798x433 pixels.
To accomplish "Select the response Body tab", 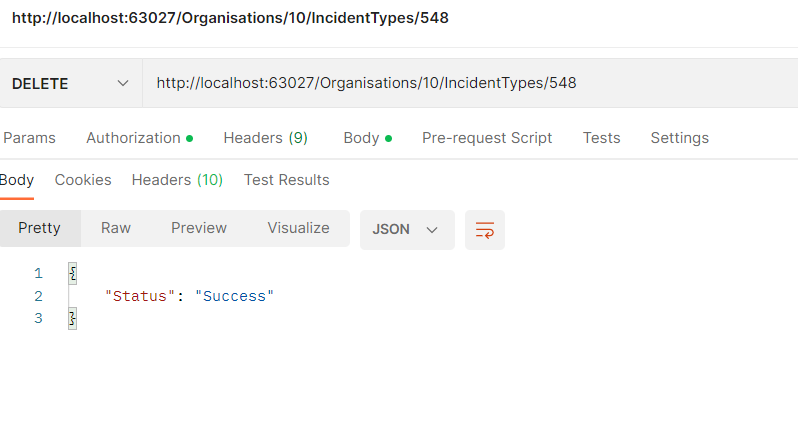I will coord(17,180).
